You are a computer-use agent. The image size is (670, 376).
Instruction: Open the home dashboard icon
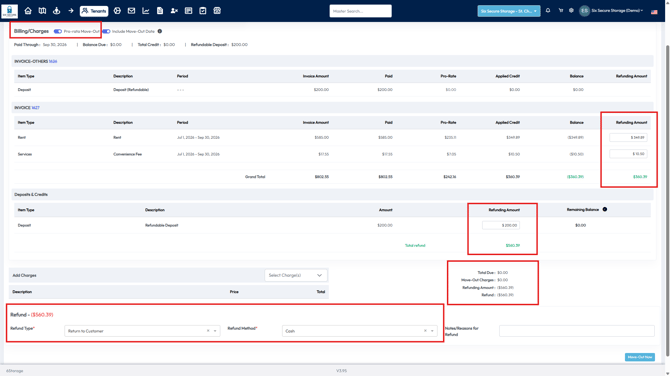click(x=28, y=11)
